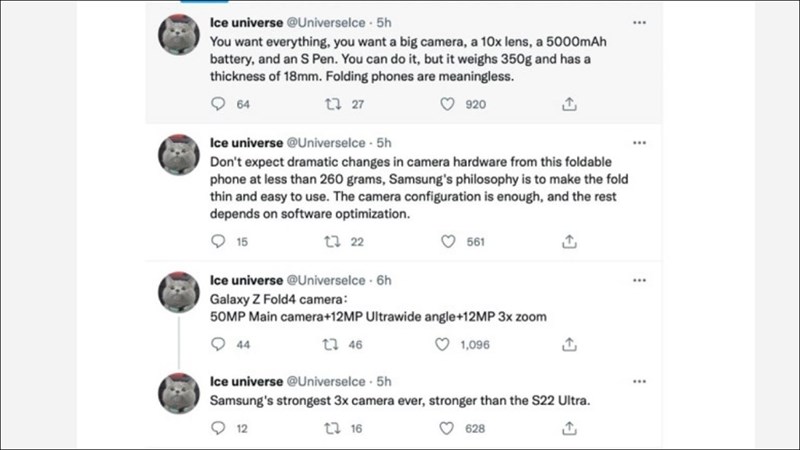The width and height of the screenshot is (800, 450).
Task: Reply to the Galaxy Z Fold4 camera tweet
Action: point(217,344)
